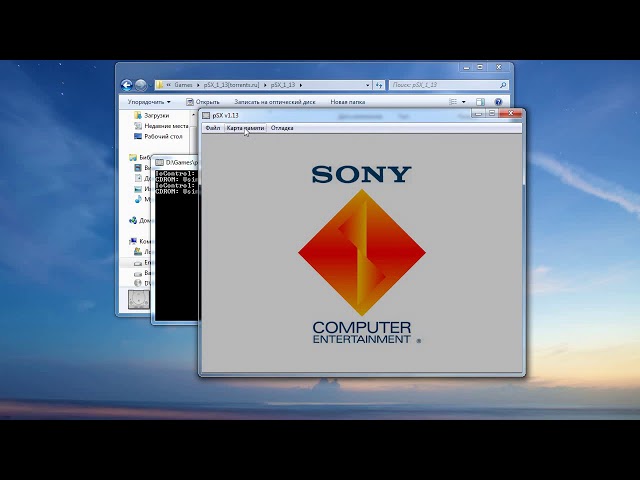The image size is (640, 480).
Task: Click pSX_1_13[torrents.ru] path segment
Action: pos(231,85)
